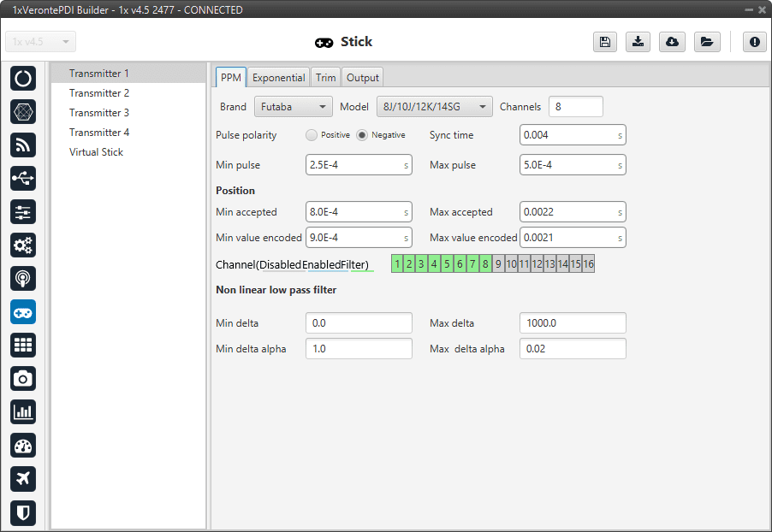Open the airplane section

pyautogui.click(x=23, y=479)
